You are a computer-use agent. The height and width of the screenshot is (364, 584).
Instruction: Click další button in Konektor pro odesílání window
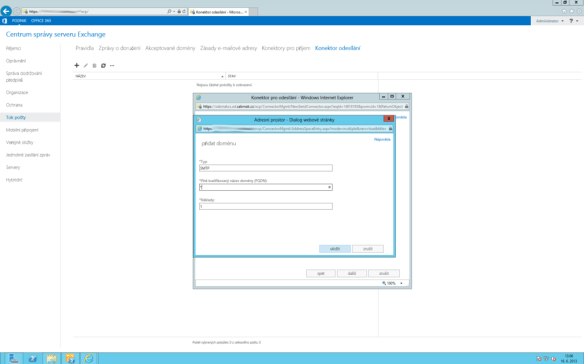[x=352, y=273]
